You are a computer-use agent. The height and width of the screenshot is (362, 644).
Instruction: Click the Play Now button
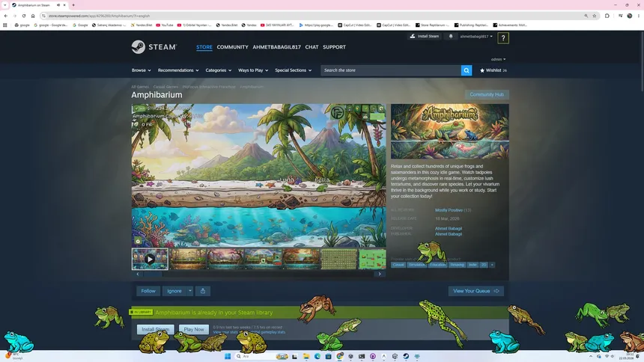[194, 329]
